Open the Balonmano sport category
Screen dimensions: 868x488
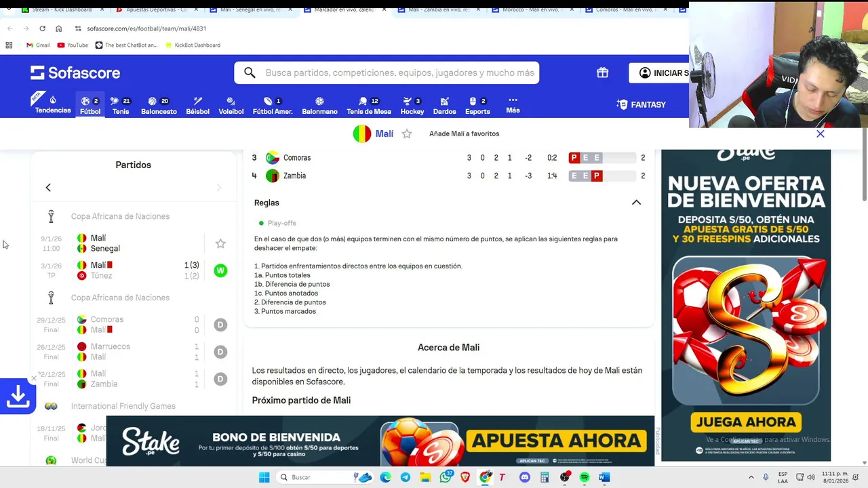point(319,104)
